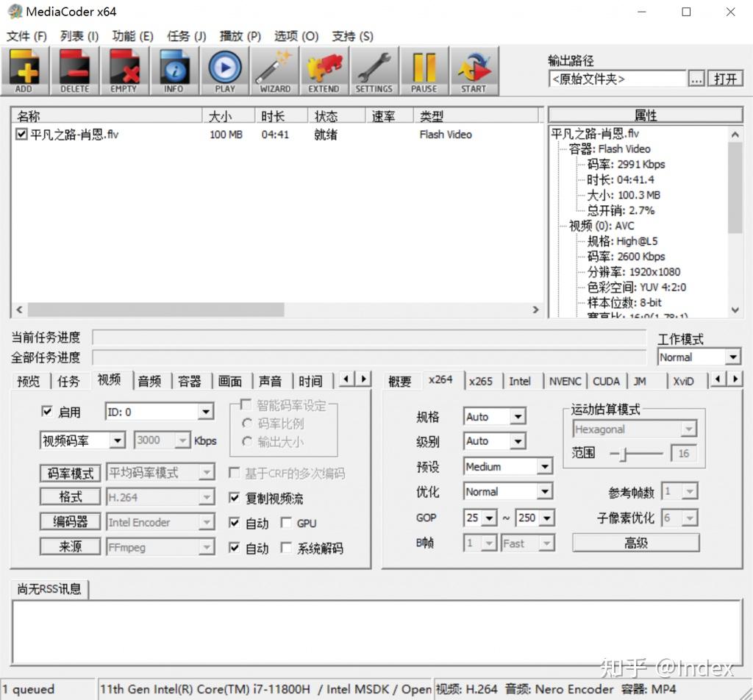The image size is (753, 700).
Task: Switch to the x265 settings tab
Action: 482,381
